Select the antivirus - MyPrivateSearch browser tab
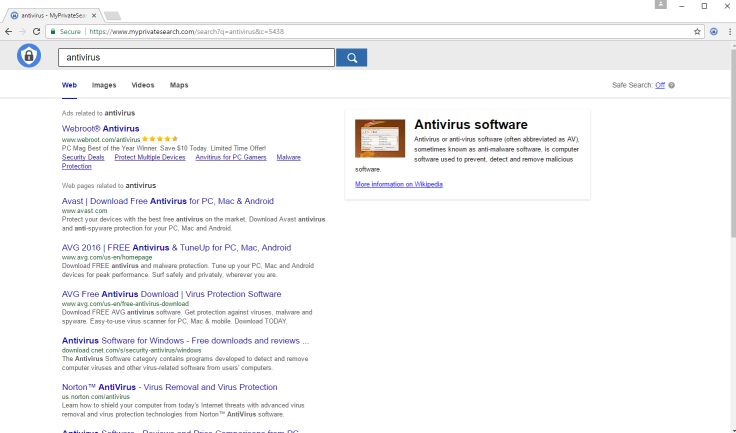The image size is (736, 433). pyautogui.click(x=53, y=15)
